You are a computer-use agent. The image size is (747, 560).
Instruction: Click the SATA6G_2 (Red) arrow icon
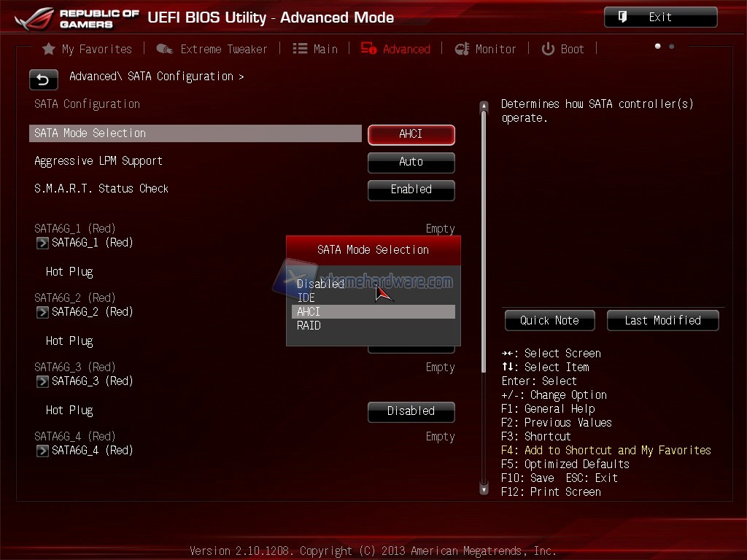click(x=42, y=312)
